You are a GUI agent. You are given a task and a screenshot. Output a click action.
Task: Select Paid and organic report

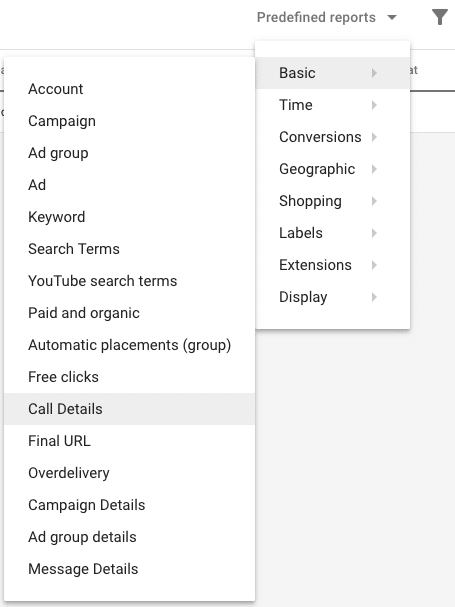(130, 313)
